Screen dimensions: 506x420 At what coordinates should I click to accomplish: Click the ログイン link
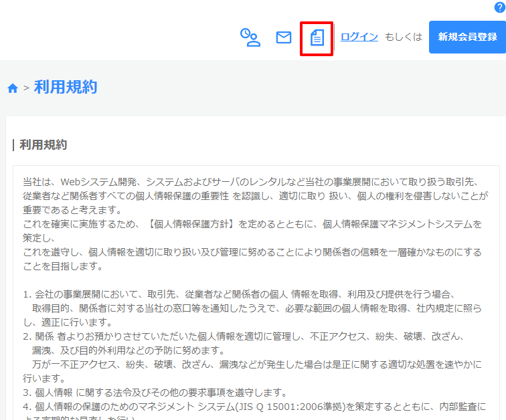(359, 37)
